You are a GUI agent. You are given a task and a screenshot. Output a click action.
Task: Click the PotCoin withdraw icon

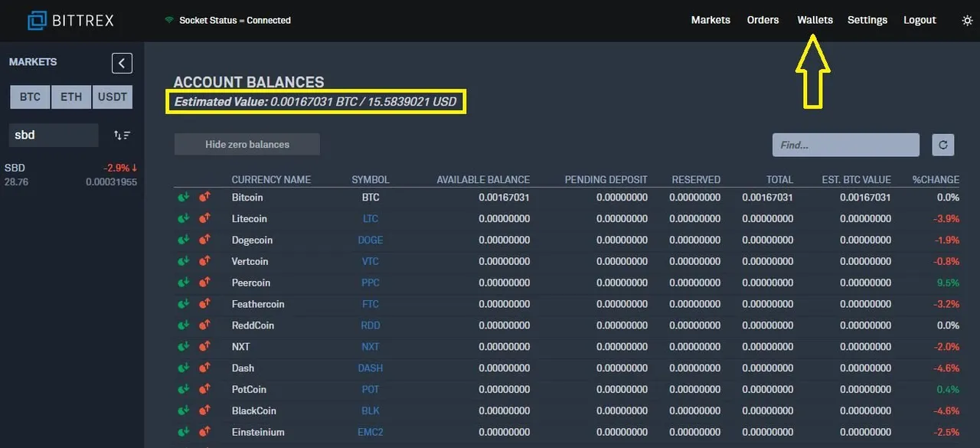[204, 390]
